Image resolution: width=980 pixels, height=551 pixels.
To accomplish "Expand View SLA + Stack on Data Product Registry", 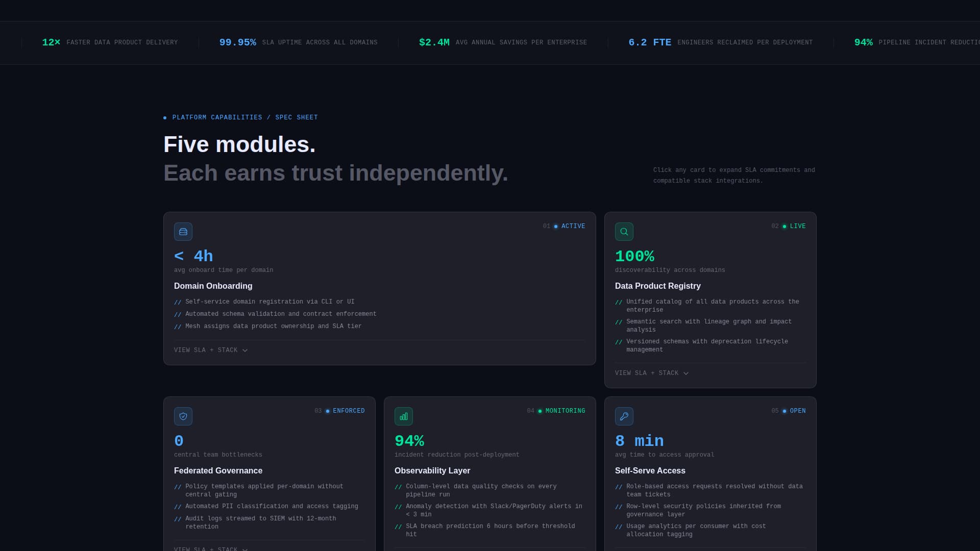I will 652,373.
